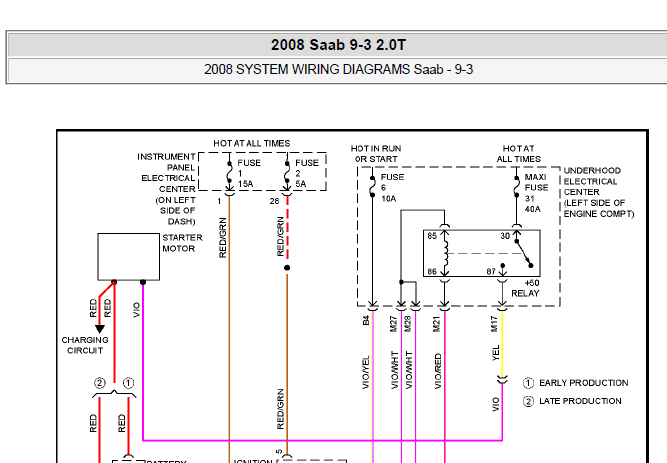
Task: Click the relay switch contact at terminal 30
Action: coord(524,253)
